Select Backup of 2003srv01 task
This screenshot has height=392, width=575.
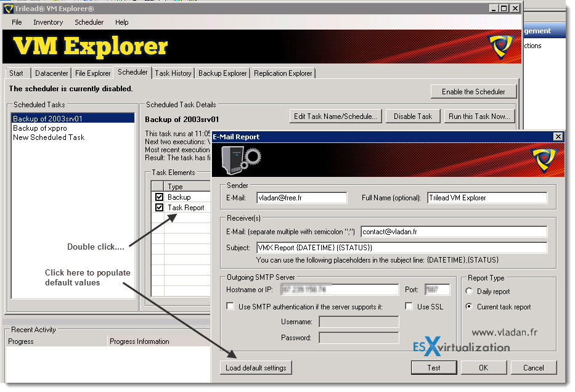[73, 118]
